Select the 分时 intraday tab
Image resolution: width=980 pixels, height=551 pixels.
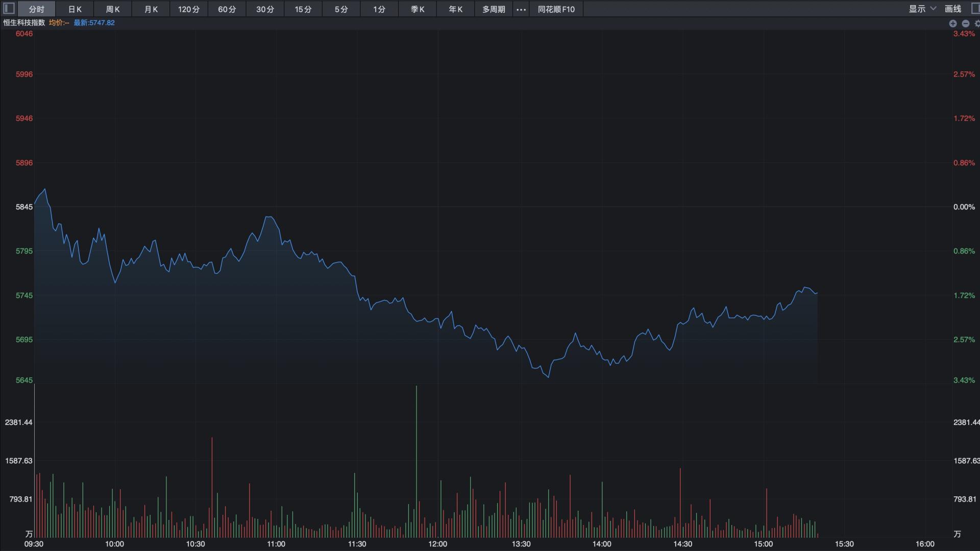pyautogui.click(x=36, y=9)
